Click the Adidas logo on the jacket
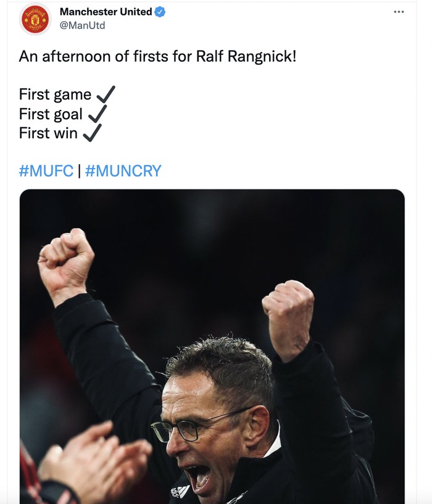Image resolution: width=432 pixels, height=504 pixels. tap(180, 491)
